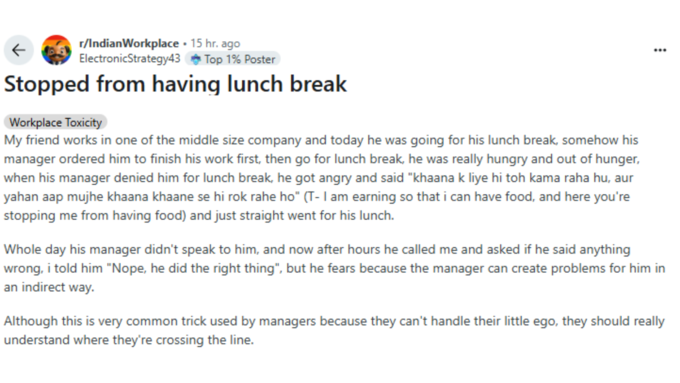Click the paragraph starting 'Although this is very common'

pos(334,331)
